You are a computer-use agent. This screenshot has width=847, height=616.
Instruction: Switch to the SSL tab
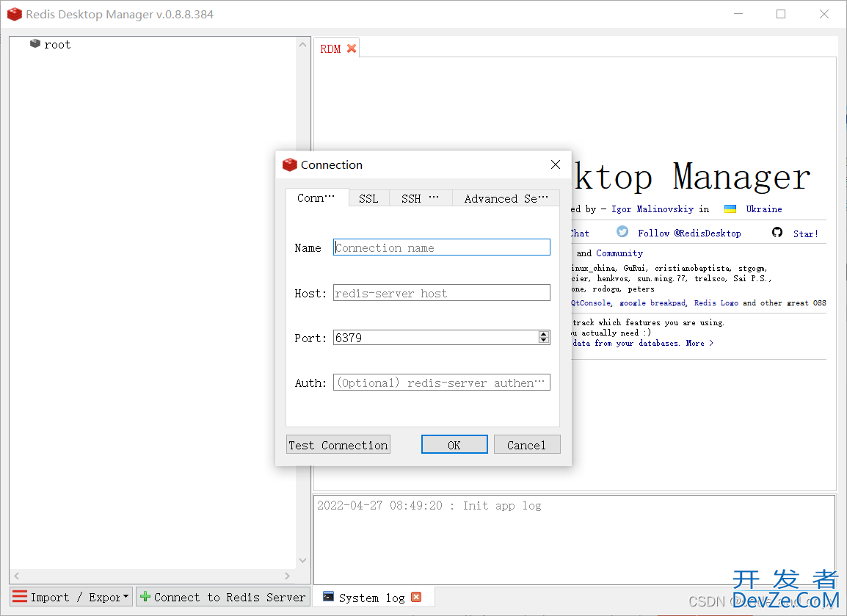[368, 198]
